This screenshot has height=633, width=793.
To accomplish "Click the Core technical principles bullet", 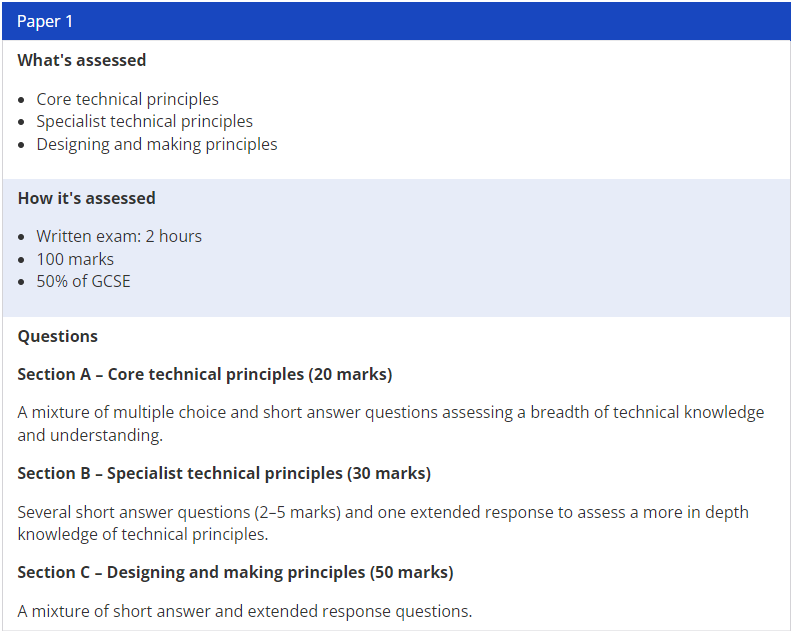I will 127,99.
